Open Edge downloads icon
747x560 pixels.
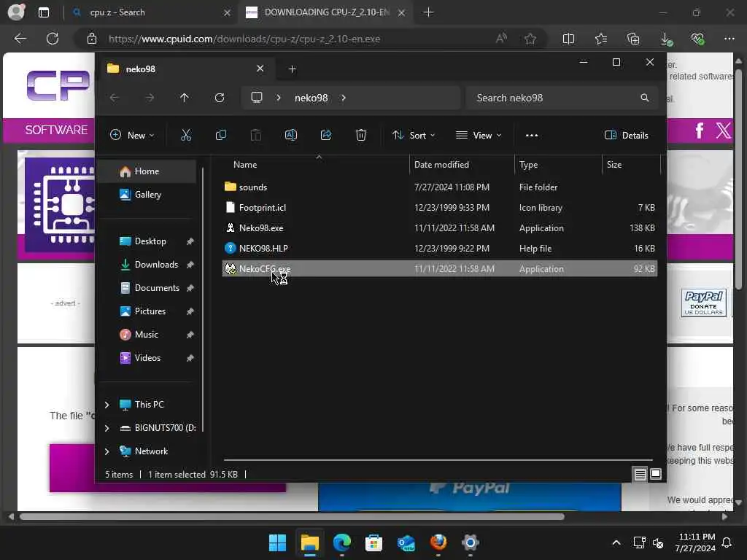[667, 39]
